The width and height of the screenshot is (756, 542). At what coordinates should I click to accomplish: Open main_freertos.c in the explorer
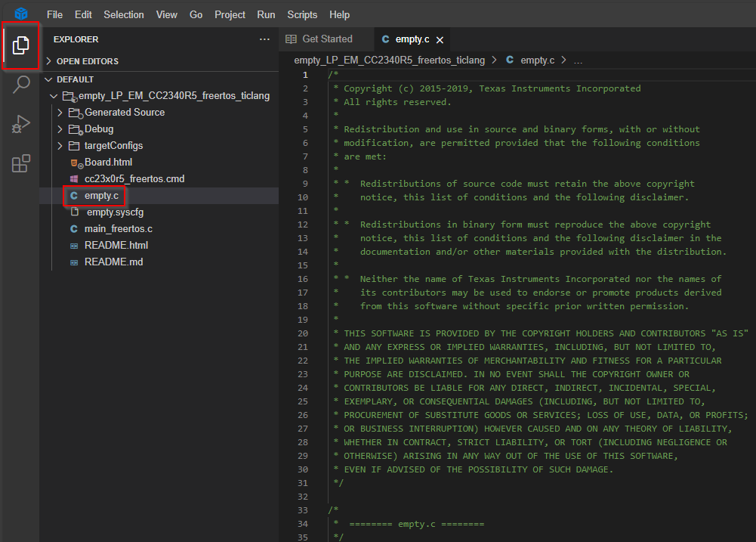[118, 229]
